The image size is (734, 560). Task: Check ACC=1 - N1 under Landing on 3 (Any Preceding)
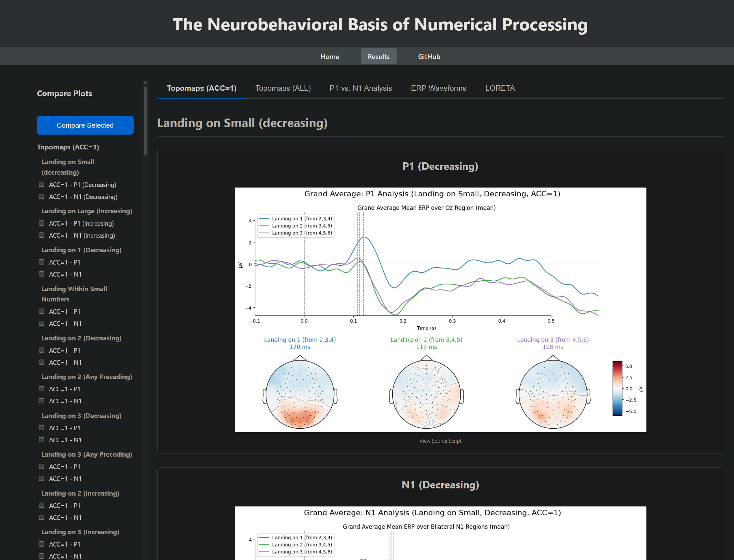pyautogui.click(x=41, y=478)
